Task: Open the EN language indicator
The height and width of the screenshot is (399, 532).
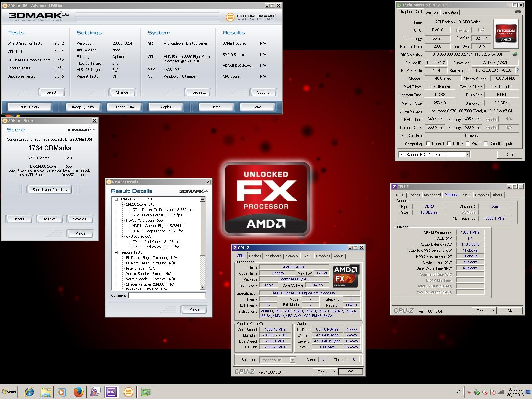Action: click(x=459, y=391)
